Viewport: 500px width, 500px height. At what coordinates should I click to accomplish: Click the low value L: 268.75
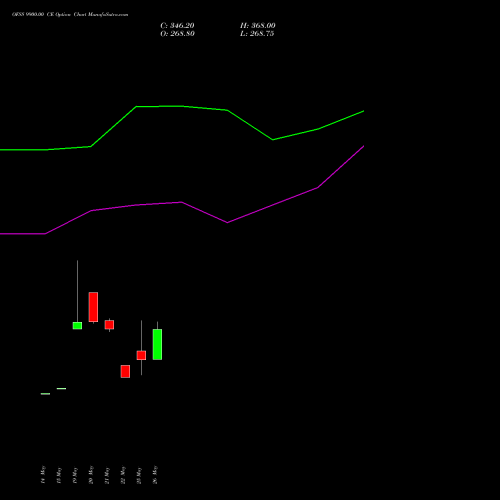click(x=257, y=34)
